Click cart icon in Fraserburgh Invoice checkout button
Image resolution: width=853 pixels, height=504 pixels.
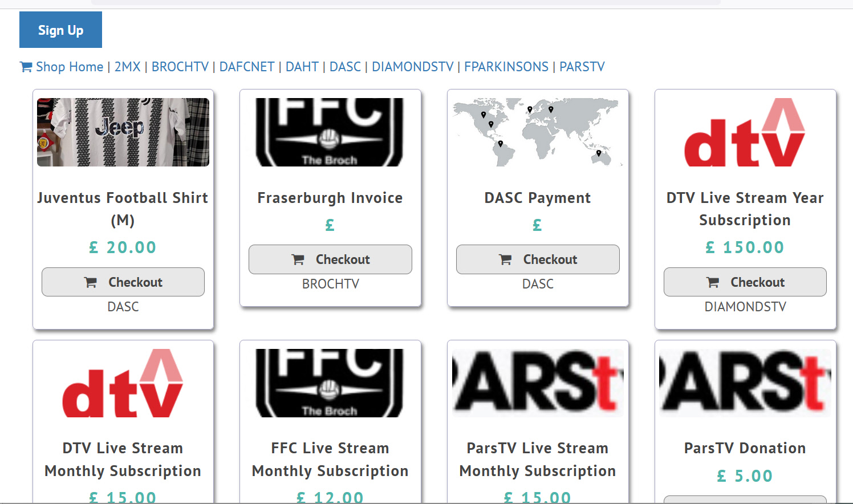(298, 259)
